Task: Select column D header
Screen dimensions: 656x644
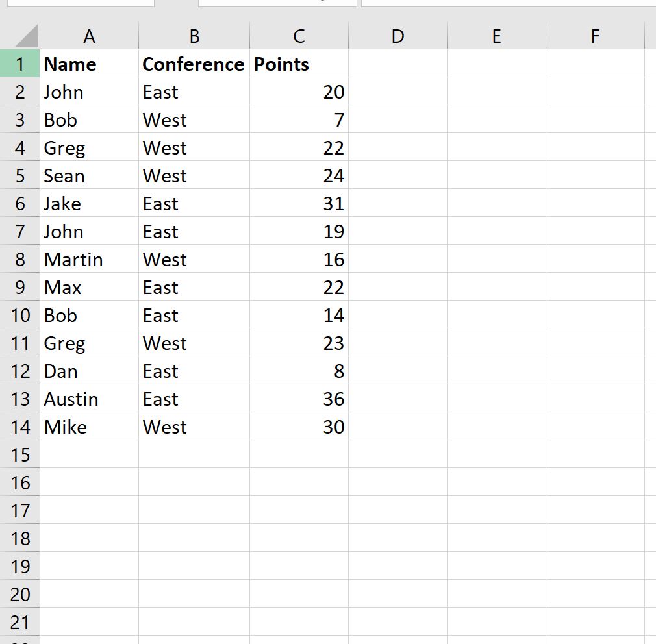Action: [398, 36]
